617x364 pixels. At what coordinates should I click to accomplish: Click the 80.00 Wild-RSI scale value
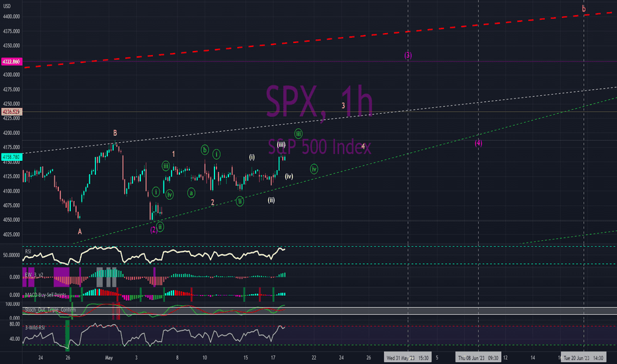[x=15, y=324]
